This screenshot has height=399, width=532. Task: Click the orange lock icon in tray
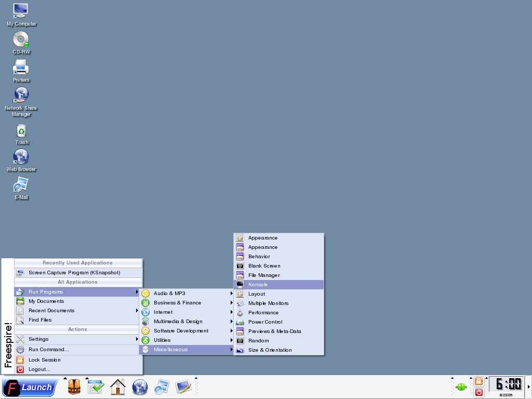pos(478,381)
